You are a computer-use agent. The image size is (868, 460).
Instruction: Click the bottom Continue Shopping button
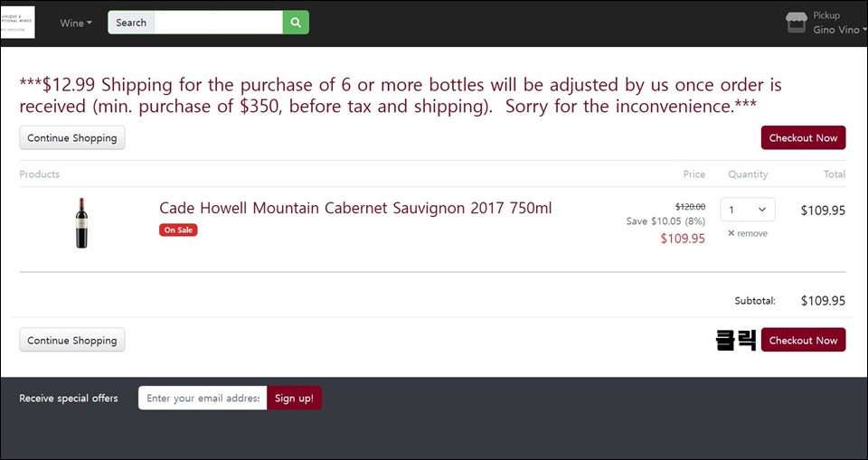click(72, 340)
